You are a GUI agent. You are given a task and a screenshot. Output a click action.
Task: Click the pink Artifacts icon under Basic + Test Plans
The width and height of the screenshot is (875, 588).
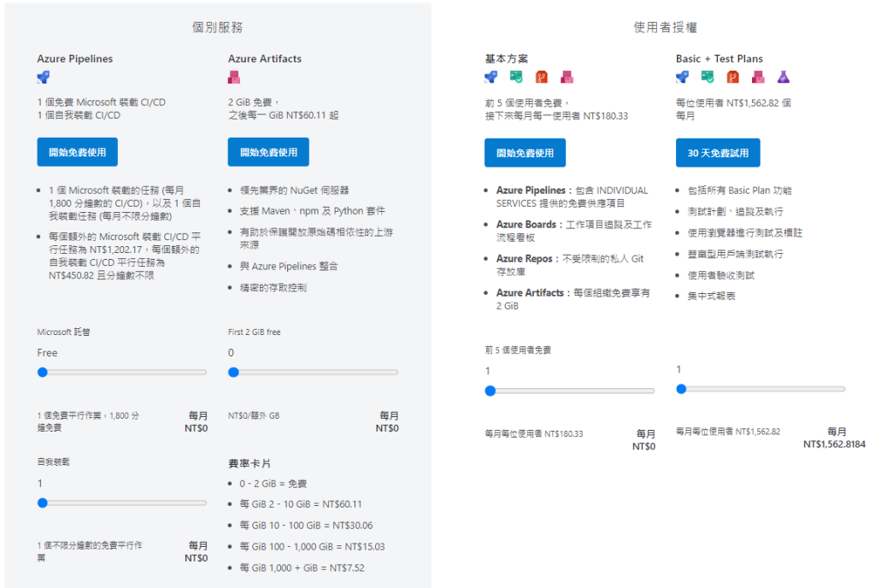pos(758,77)
